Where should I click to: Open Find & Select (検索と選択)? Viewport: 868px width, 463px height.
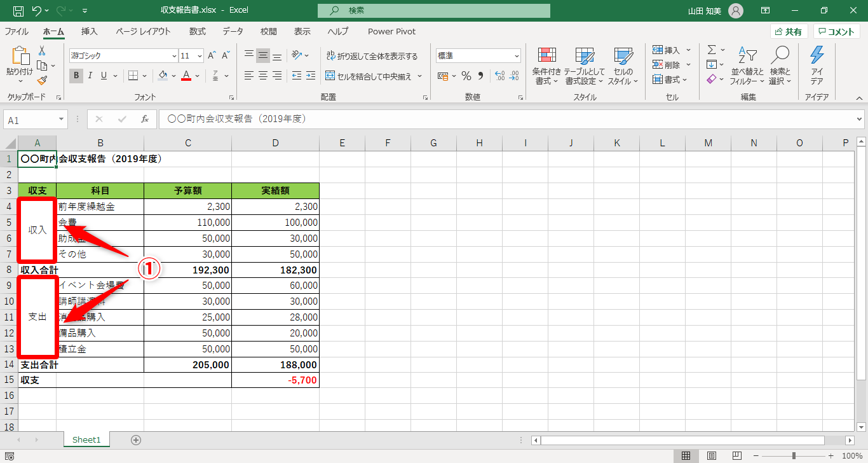(780, 66)
